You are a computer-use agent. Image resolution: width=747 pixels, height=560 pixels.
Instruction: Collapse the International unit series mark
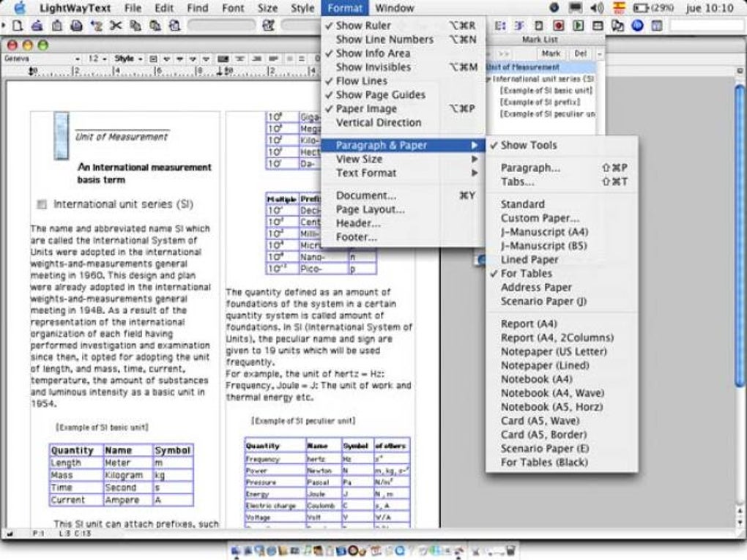[x=488, y=78]
